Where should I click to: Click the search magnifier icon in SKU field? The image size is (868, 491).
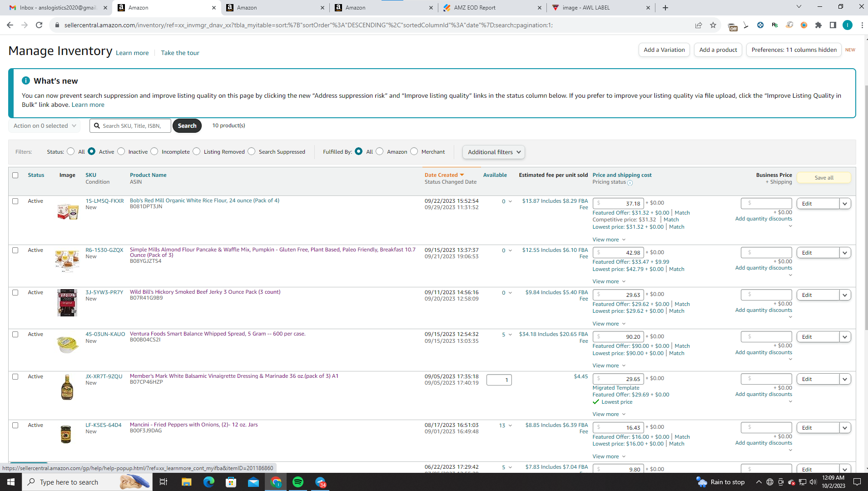pyautogui.click(x=97, y=126)
